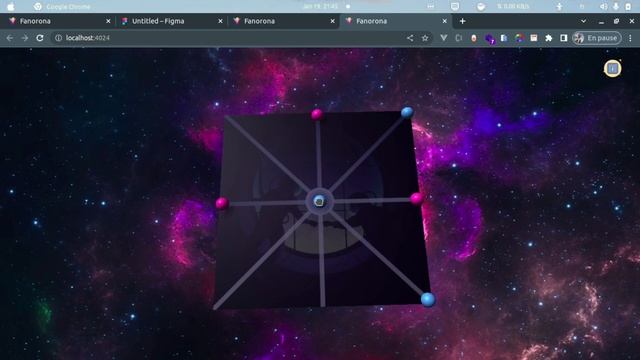Image resolution: width=640 pixels, height=360 pixels.
Task: Go forward to the next page
Action: [25, 38]
